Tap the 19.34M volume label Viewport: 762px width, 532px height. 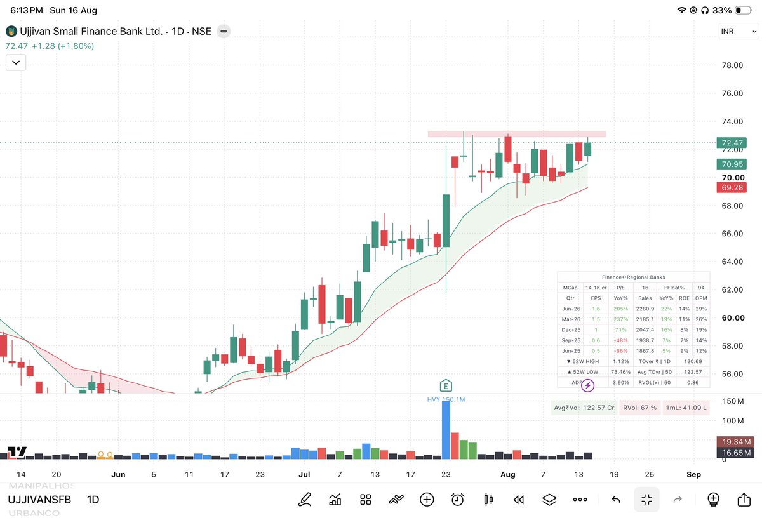click(x=735, y=441)
